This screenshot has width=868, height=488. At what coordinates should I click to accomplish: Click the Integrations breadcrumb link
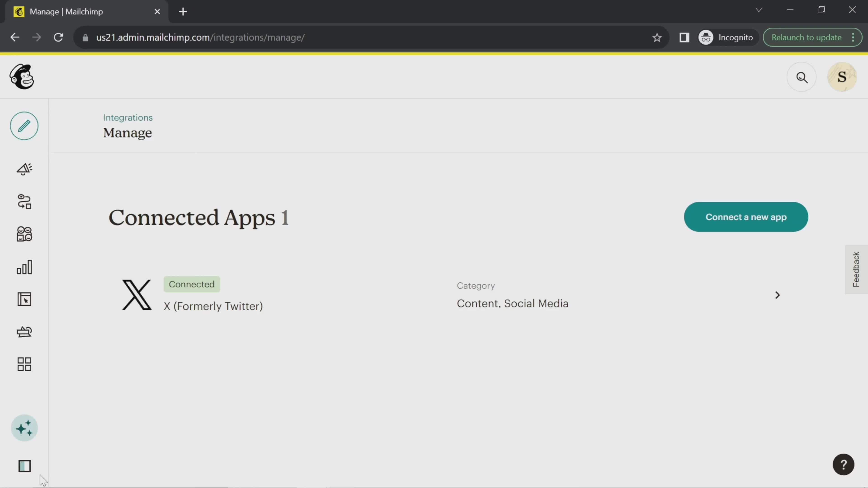pos(128,117)
